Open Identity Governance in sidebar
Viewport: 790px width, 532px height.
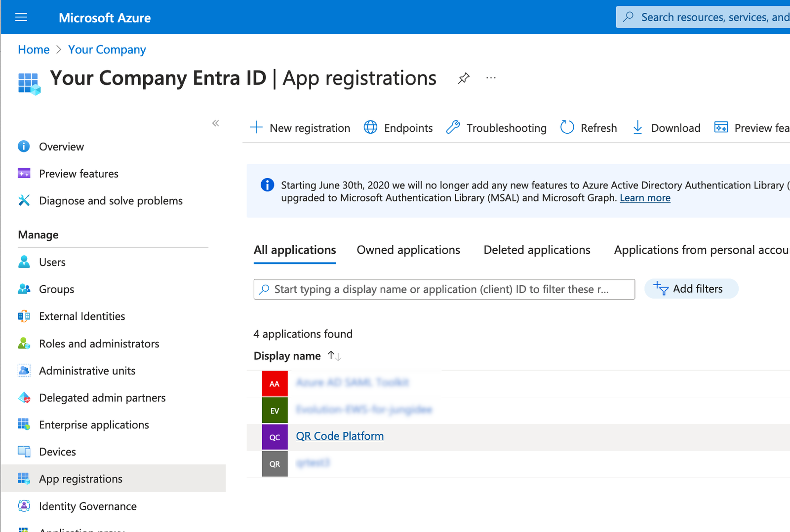point(88,506)
